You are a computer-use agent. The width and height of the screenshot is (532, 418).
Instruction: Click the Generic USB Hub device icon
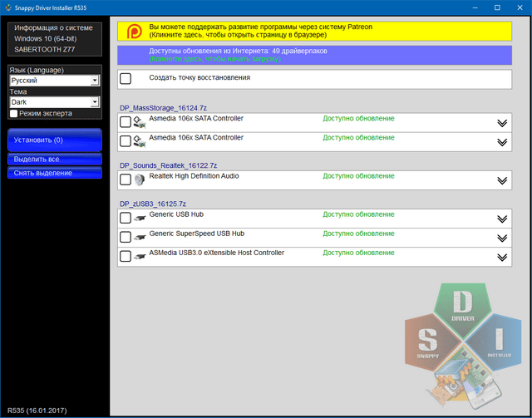[x=140, y=219]
